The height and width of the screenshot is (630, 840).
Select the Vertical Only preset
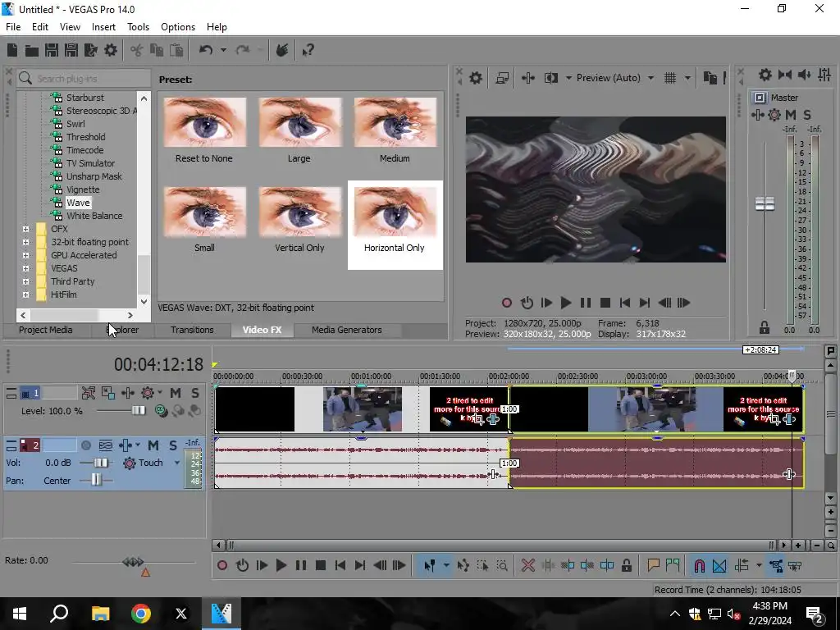299,220
